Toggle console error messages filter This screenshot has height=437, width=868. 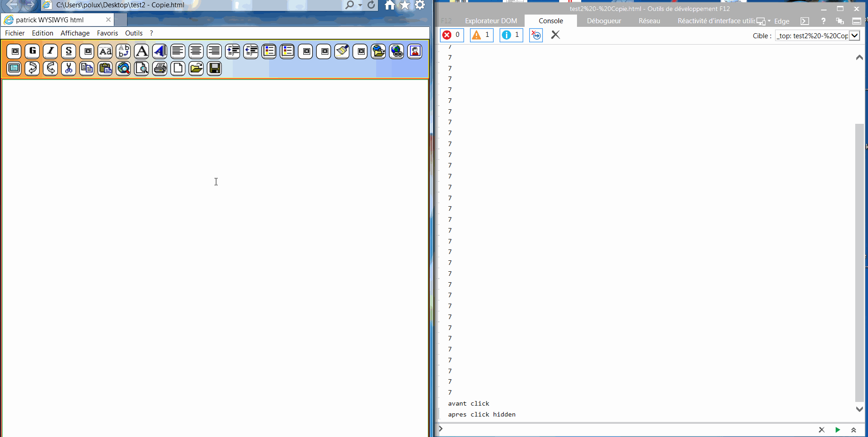[452, 35]
